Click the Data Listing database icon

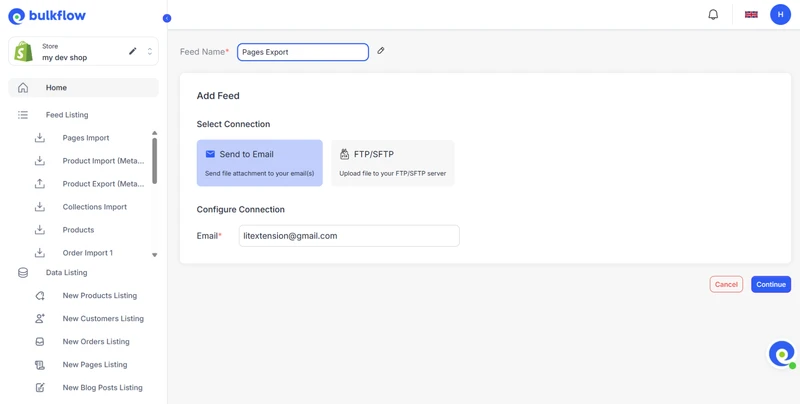23,272
